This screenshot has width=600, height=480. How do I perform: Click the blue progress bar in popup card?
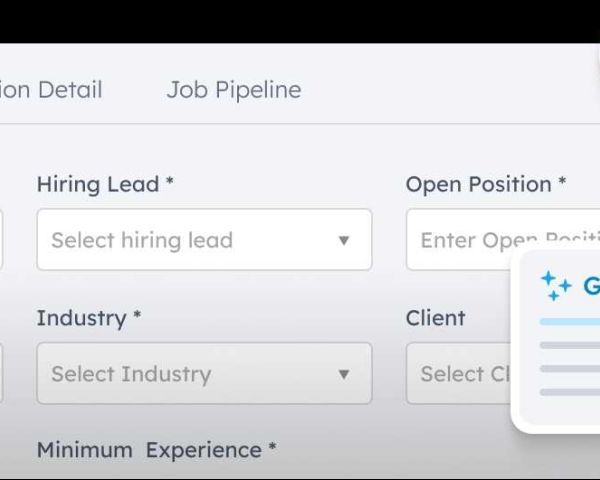(x=570, y=322)
